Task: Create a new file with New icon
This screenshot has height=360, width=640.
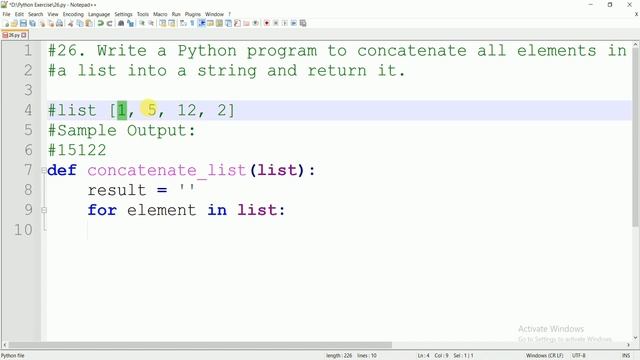Action: [x=6, y=23]
